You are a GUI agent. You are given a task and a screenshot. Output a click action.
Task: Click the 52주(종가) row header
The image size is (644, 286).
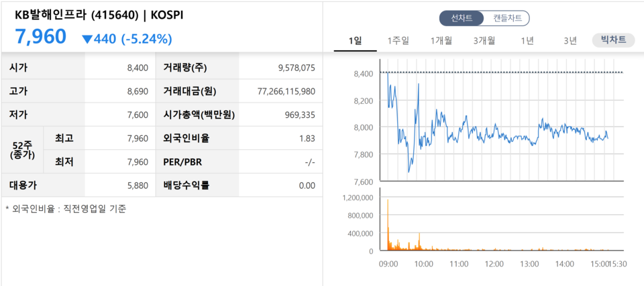point(22,150)
